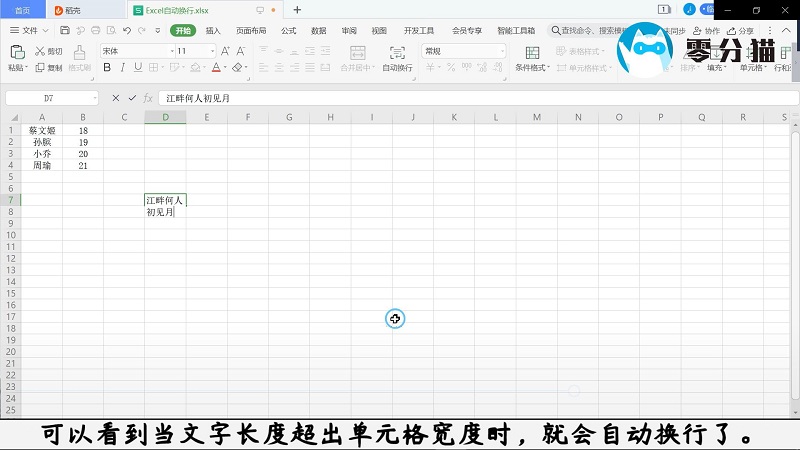Click the Paste clipboard icon

click(17, 52)
